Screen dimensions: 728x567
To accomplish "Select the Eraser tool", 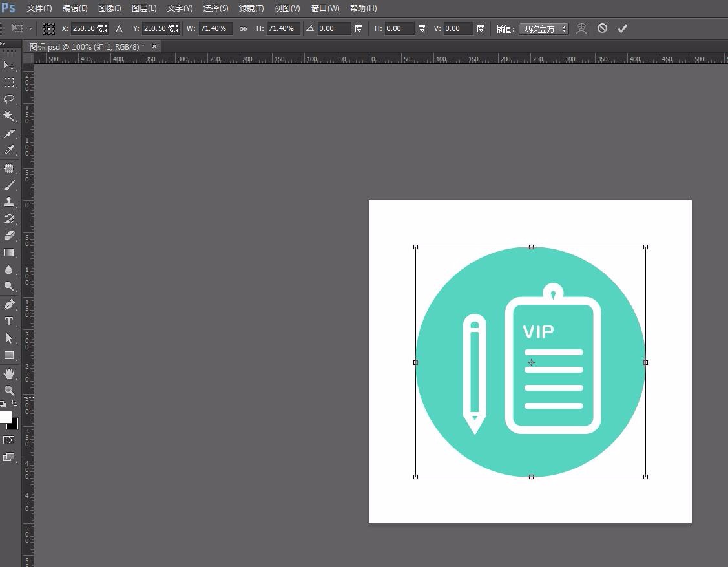I will (9, 236).
